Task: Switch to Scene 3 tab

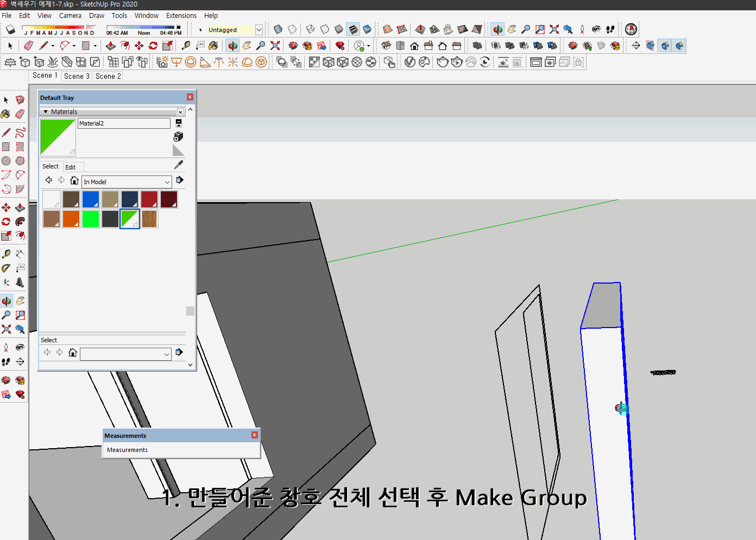Action: click(x=77, y=76)
